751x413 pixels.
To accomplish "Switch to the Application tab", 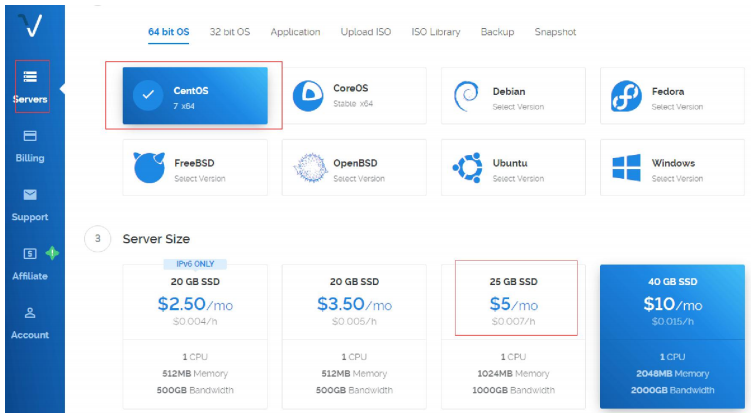I will (295, 32).
